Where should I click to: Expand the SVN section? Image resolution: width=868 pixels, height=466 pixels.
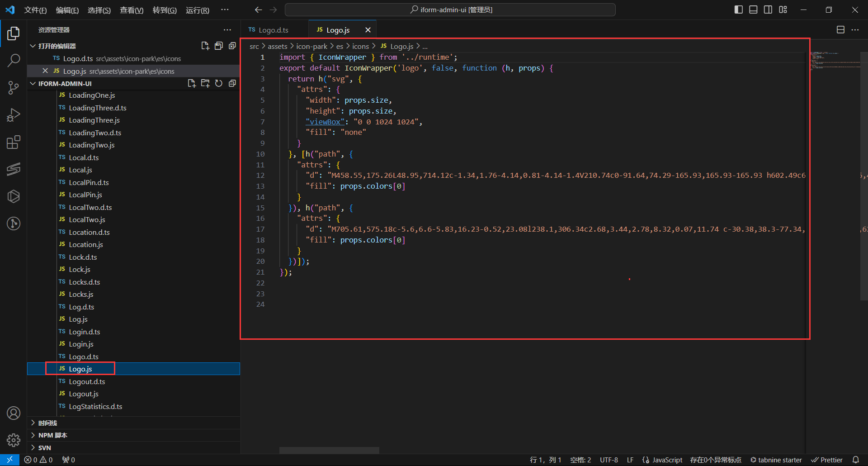(44, 448)
